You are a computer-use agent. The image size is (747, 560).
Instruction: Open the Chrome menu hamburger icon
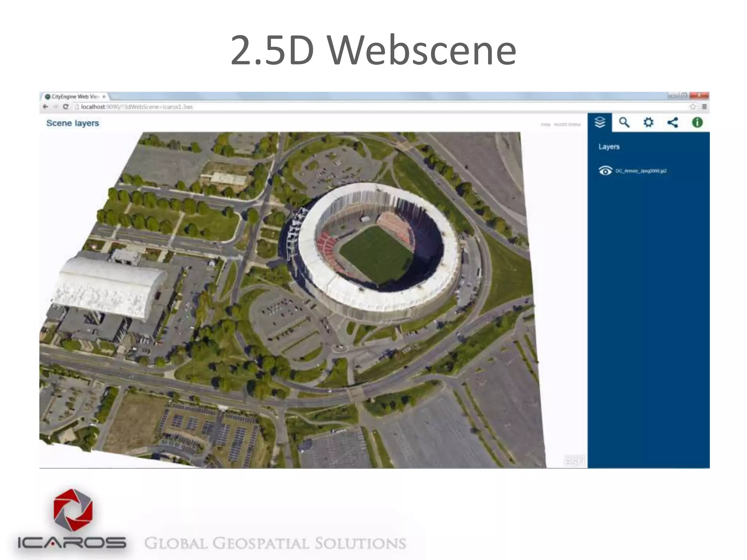(x=704, y=107)
